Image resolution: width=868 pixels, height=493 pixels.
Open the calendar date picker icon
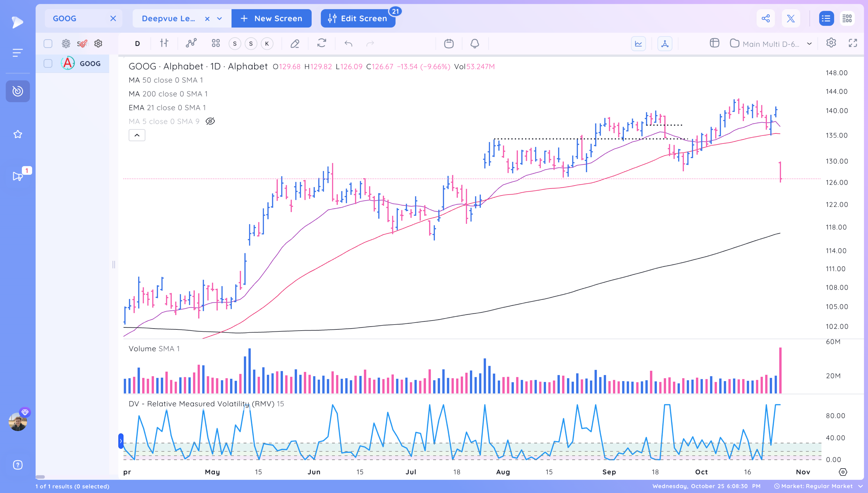449,44
